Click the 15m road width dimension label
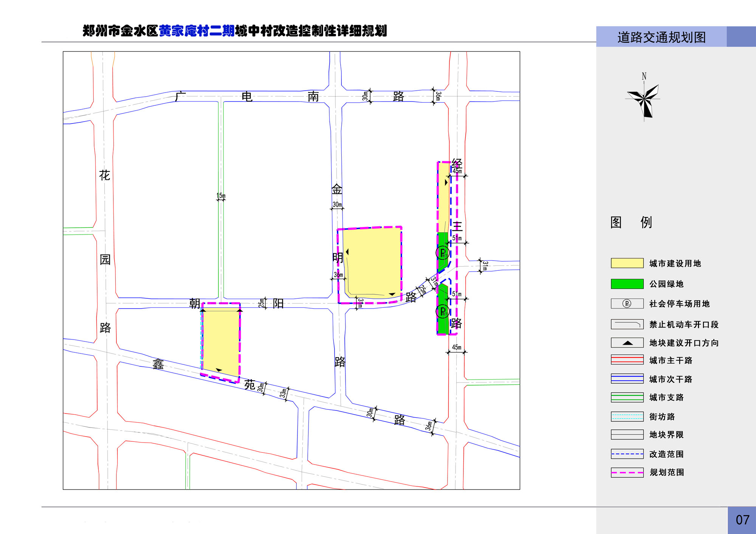This screenshot has height=534, width=756. 221,196
